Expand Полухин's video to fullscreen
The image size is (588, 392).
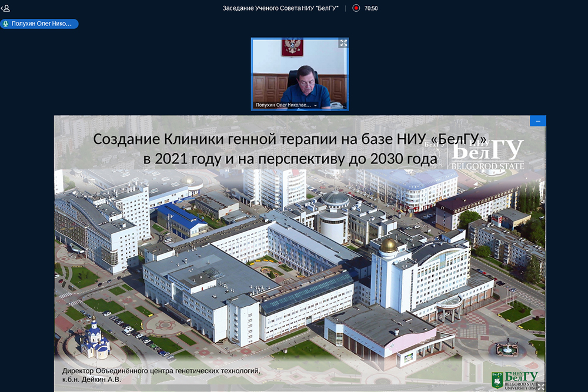[x=343, y=43]
